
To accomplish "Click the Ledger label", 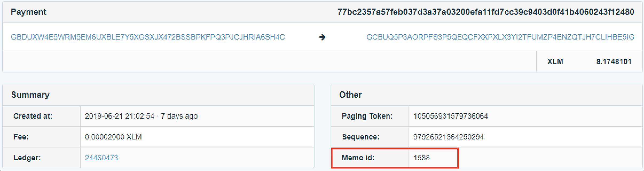I will click(27, 158).
